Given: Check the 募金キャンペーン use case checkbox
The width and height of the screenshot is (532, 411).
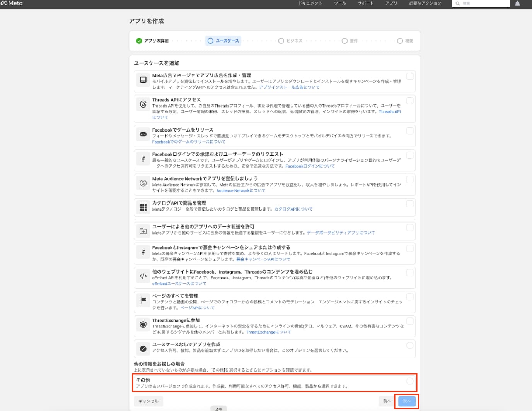Looking at the screenshot, I should [410, 248].
